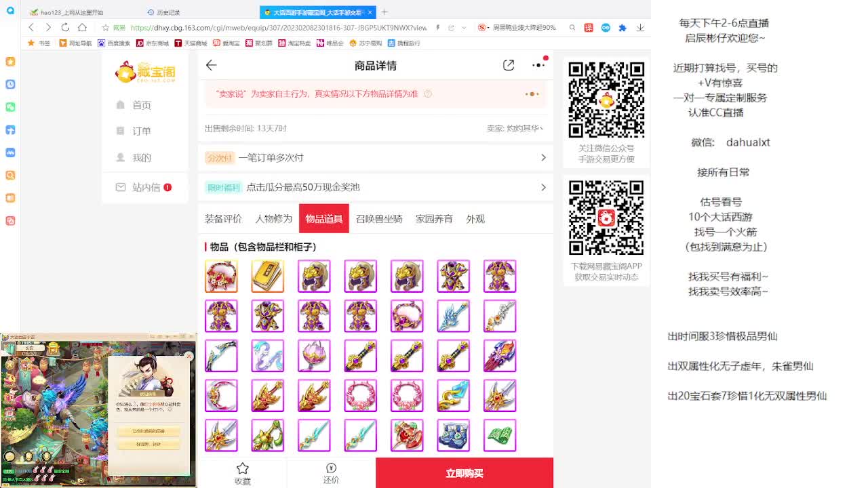Select the golden book item

pyautogui.click(x=268, y=276)
